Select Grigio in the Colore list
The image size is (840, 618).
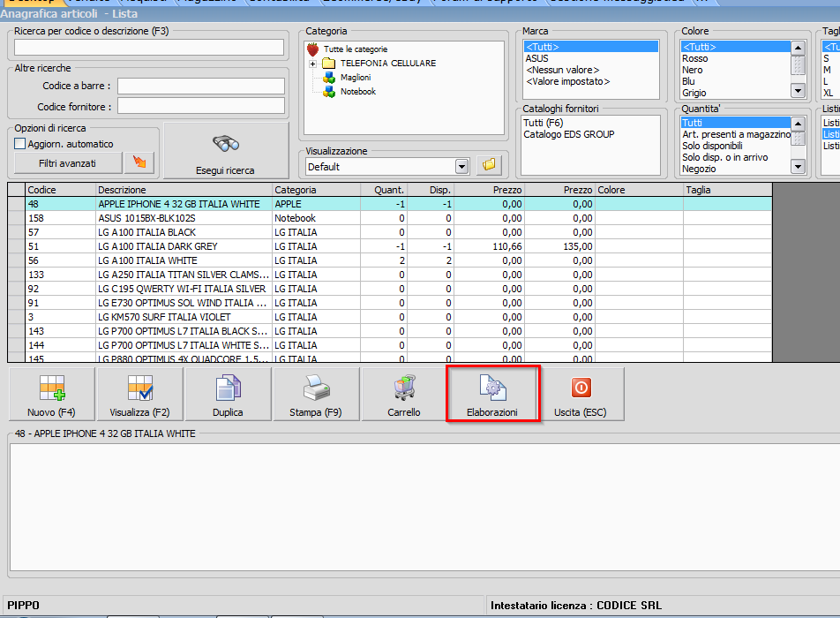(736, 94)
